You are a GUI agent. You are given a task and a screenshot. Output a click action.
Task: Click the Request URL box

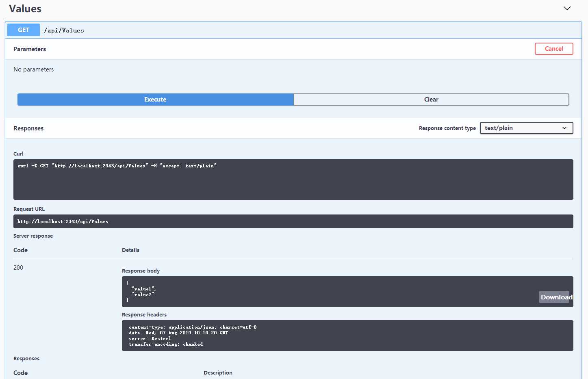[293, 221]
